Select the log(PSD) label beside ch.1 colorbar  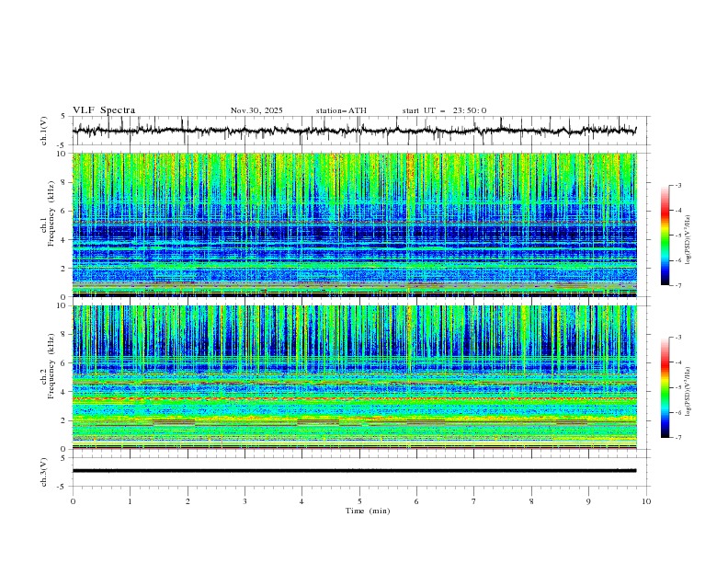coord(688,240)
